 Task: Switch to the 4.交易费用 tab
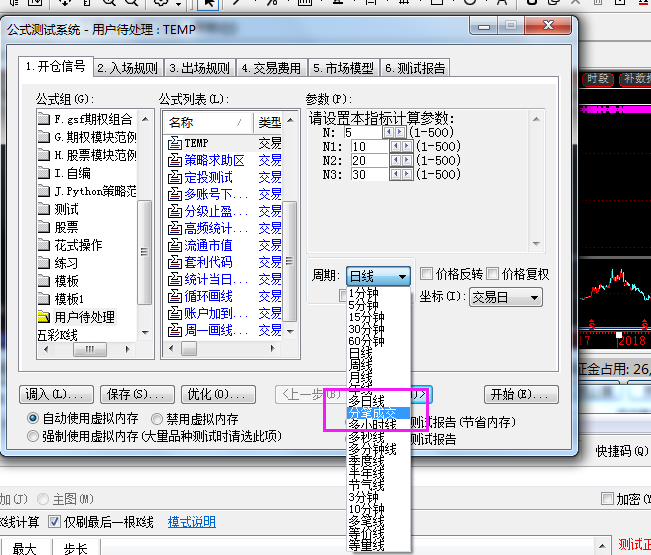click(271, 68)
